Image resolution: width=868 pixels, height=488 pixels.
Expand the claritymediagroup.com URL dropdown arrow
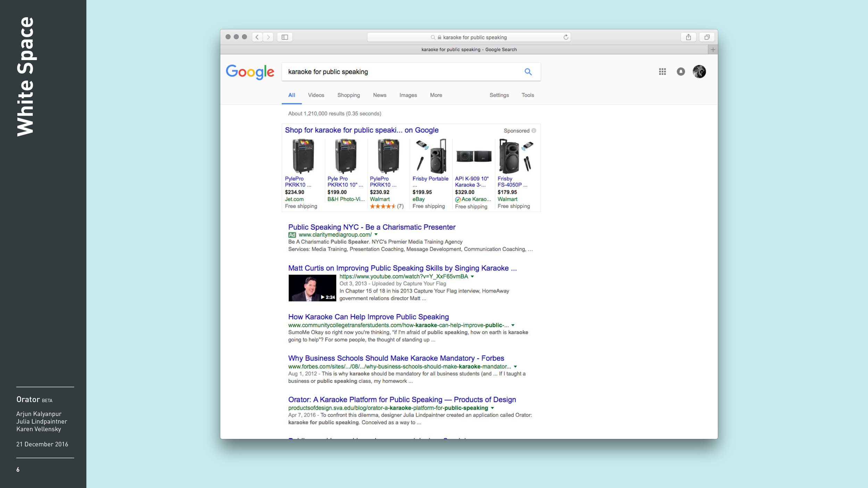pos(376,235)
